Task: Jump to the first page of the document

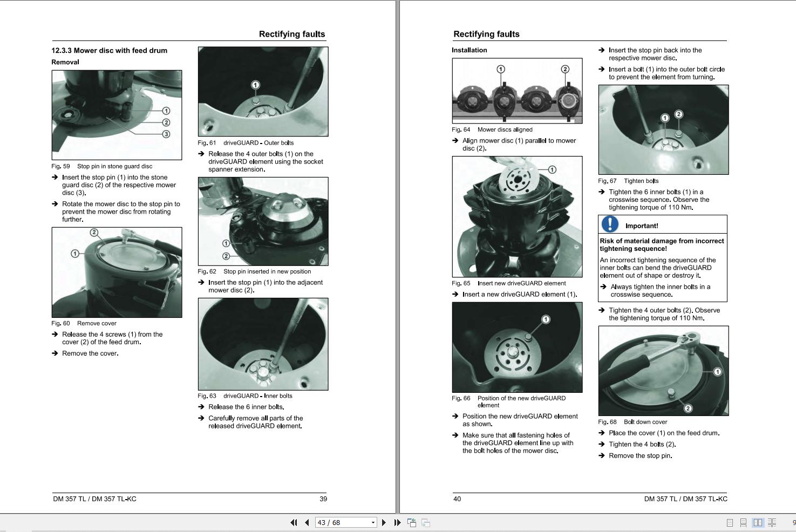Action: (x=294, y=522)
